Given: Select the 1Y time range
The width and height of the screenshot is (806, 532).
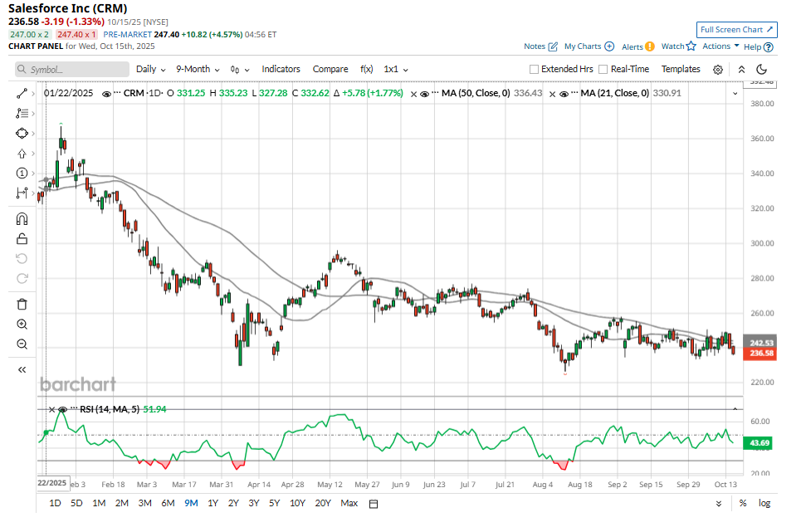Looking at the screenshot, I should (212, 503).
